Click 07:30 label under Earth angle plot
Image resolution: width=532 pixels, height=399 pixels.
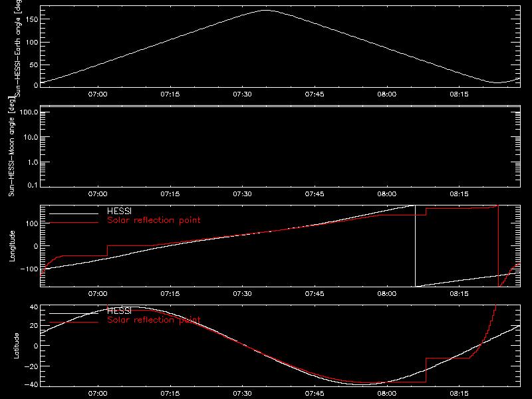tap(242, 94)
